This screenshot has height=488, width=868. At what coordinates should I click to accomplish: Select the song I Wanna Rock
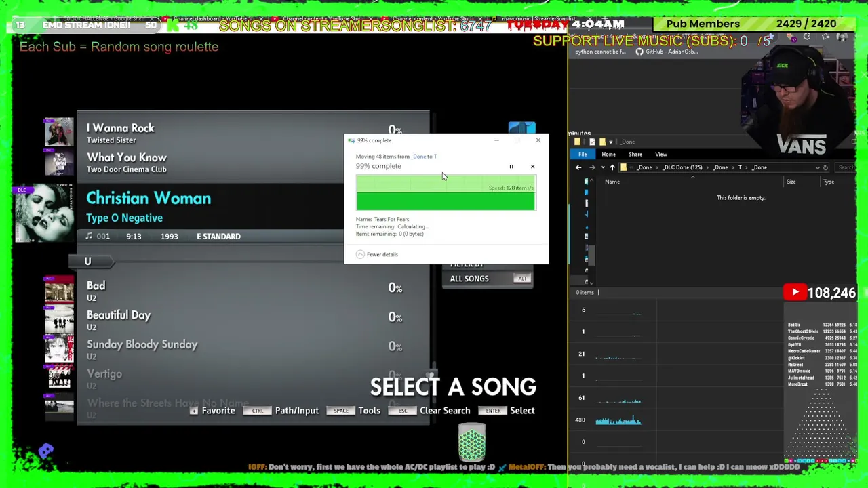pyautogui.click(x=120, y=128)
